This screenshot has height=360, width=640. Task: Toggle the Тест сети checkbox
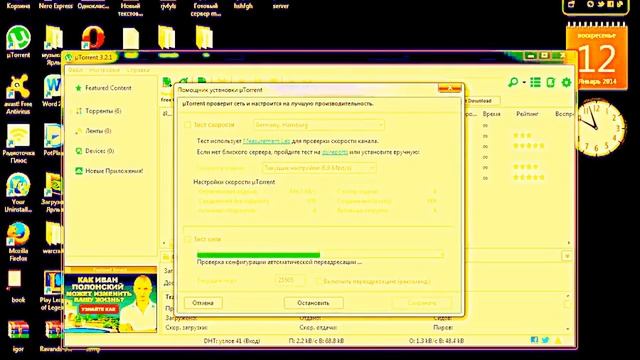tap(187, 239)
